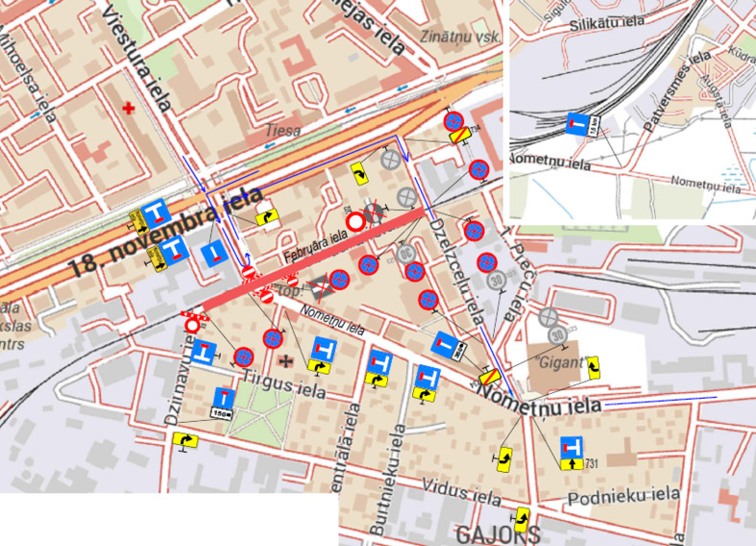Select the blue sign with the 150m plate

pyautogui.click(x=225, y=403)
